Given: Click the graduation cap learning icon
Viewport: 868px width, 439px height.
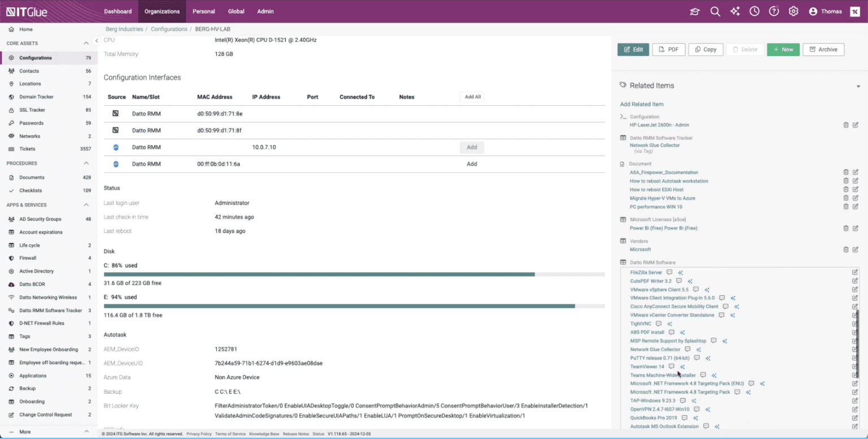Looking at the screenshot, I should click(x=695, y=11).
